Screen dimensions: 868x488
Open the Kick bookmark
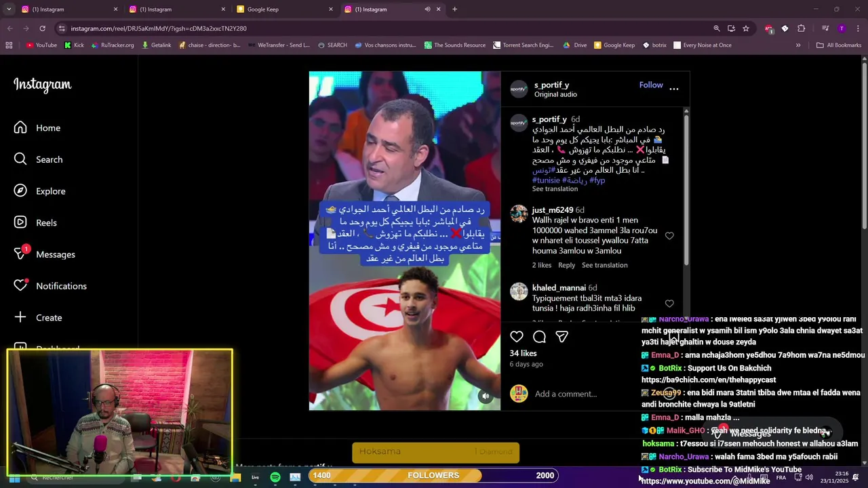tap(74, 45)
